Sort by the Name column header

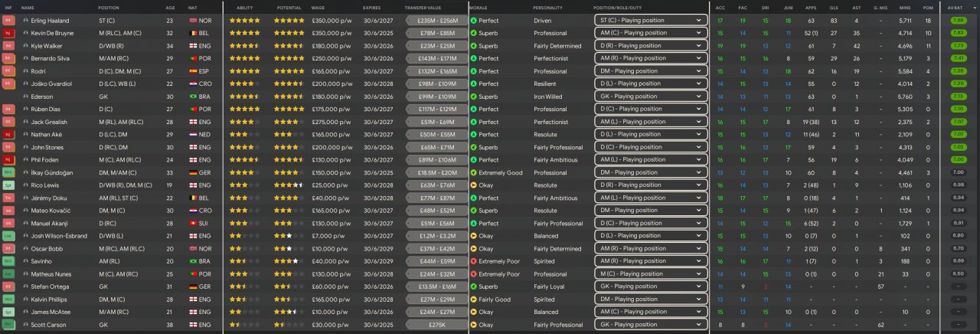coord(28,7)
